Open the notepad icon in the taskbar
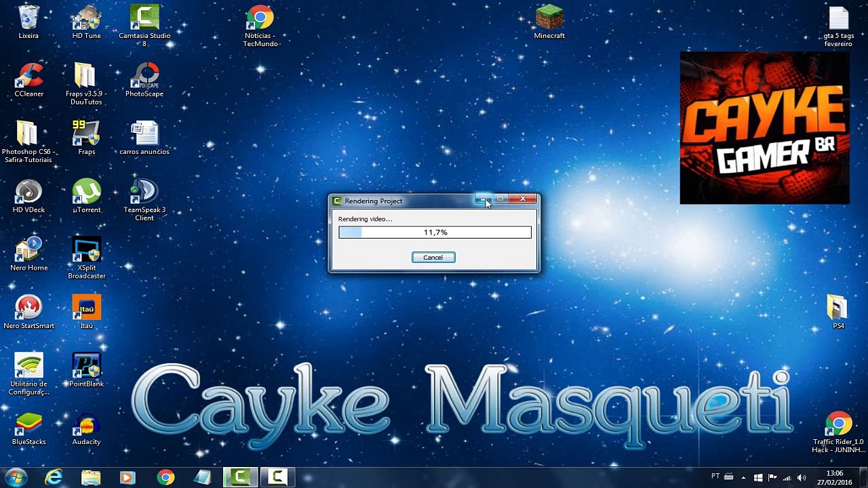The width and height of the screenshot is (868, 488). pos(202,478)
